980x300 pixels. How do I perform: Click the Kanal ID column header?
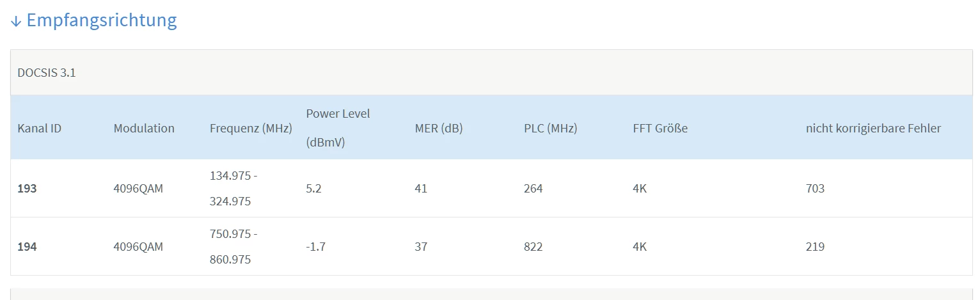pyautogui.click(x=40, y=128)
